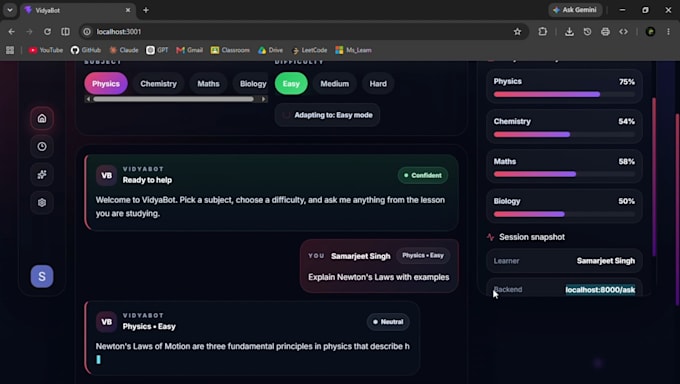This screenshot has width=680, height=384.
Task: Reload the page with the refresh icon
Action: tap(47, 32)
